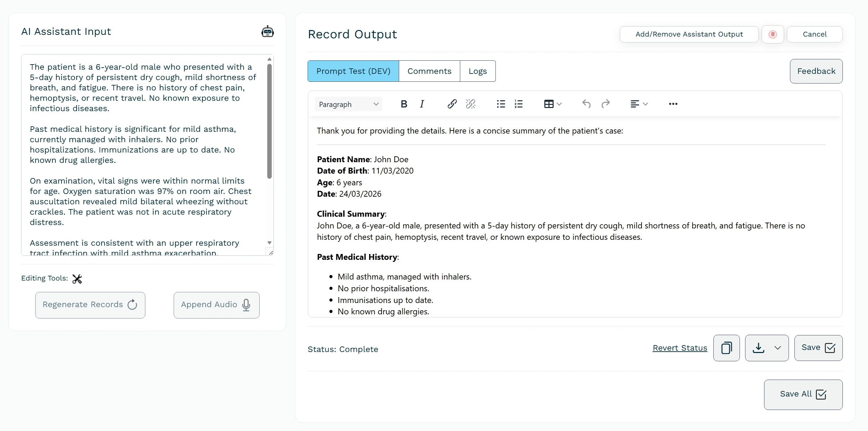The image size is (868, 431).
Task: Toggle bold formatting in the editor
Action: coord(404,104)
